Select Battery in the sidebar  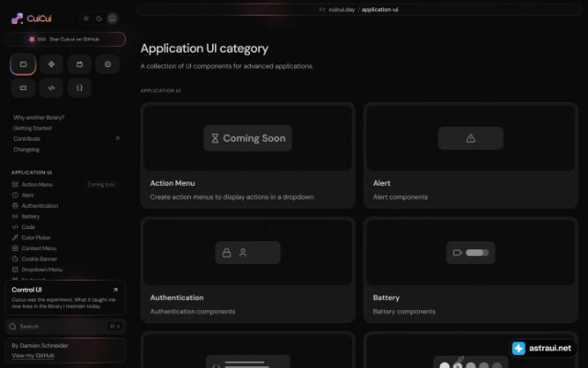click(x=30, y=216)
